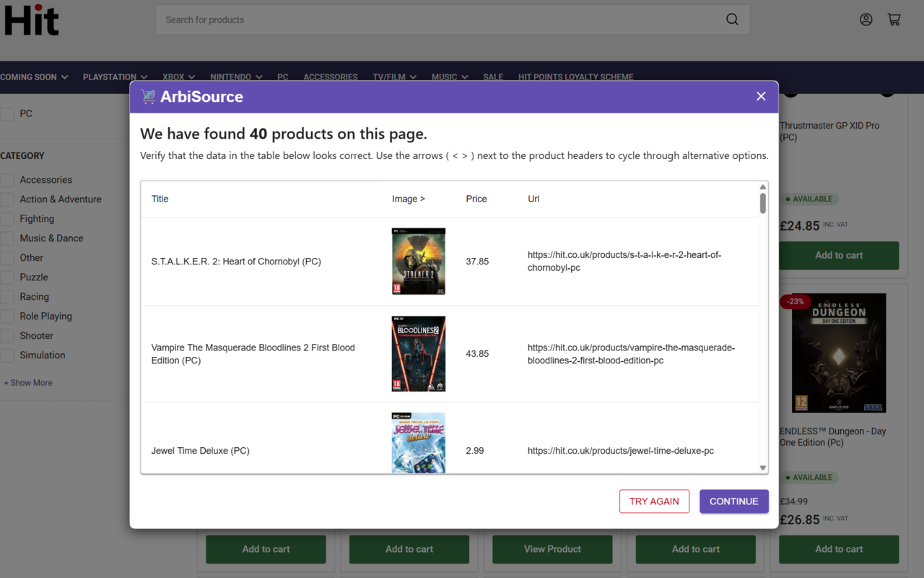This screenshot has height=578, width=924.
Task: Check the Role Playing filter
Action: pos(7,316)
